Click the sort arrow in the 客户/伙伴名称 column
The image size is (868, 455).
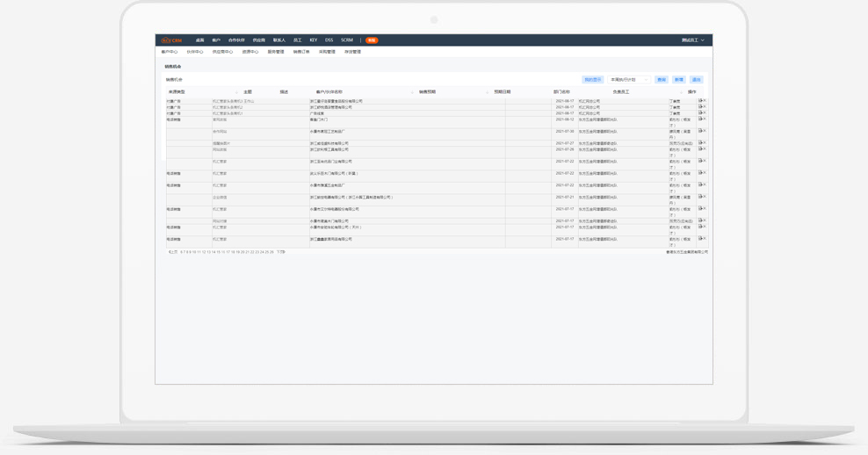coord(412,92)
